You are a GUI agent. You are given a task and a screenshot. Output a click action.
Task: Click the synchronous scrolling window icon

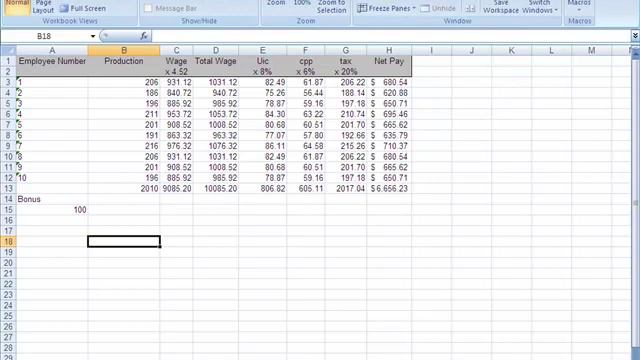tap(470, 8)
